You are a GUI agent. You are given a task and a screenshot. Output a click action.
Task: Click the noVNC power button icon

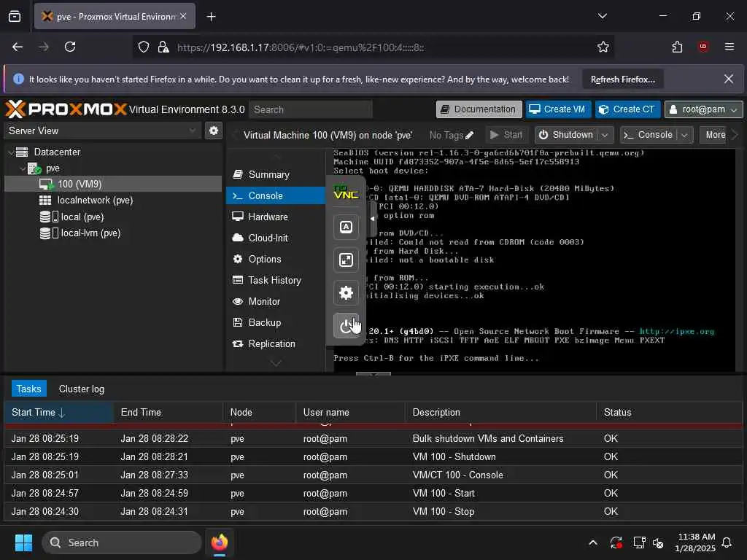346,326
